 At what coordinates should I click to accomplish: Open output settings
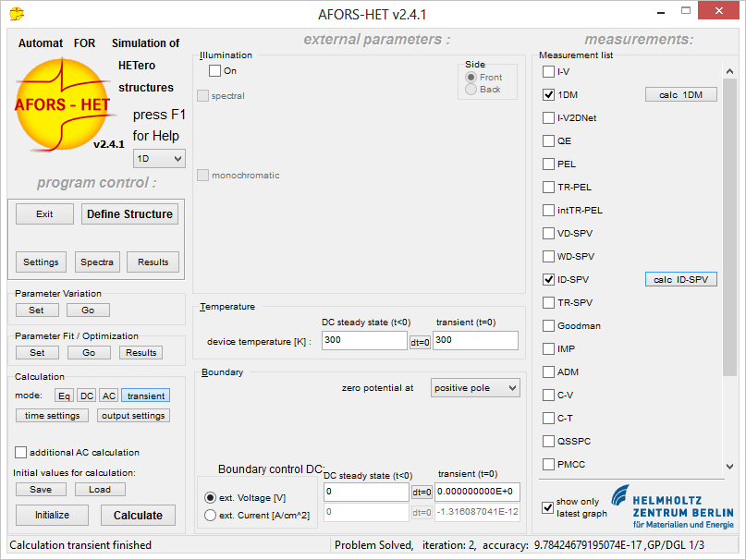click(x=133, y=415)
